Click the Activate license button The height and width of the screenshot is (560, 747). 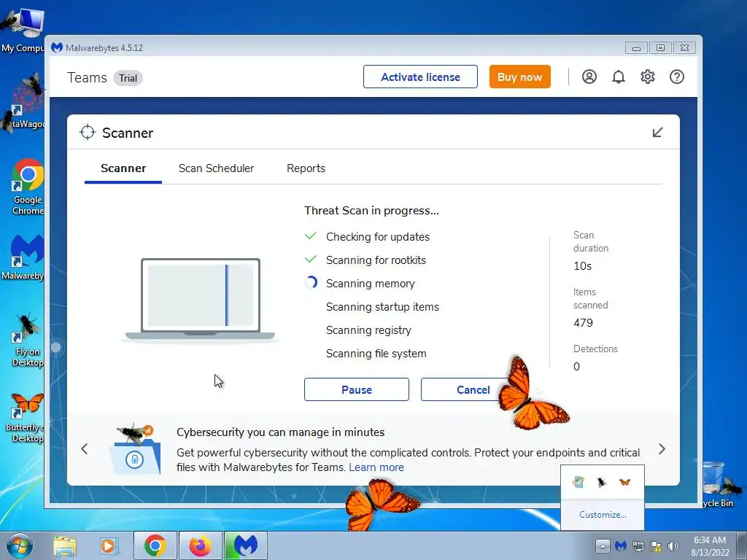(420, 77)
